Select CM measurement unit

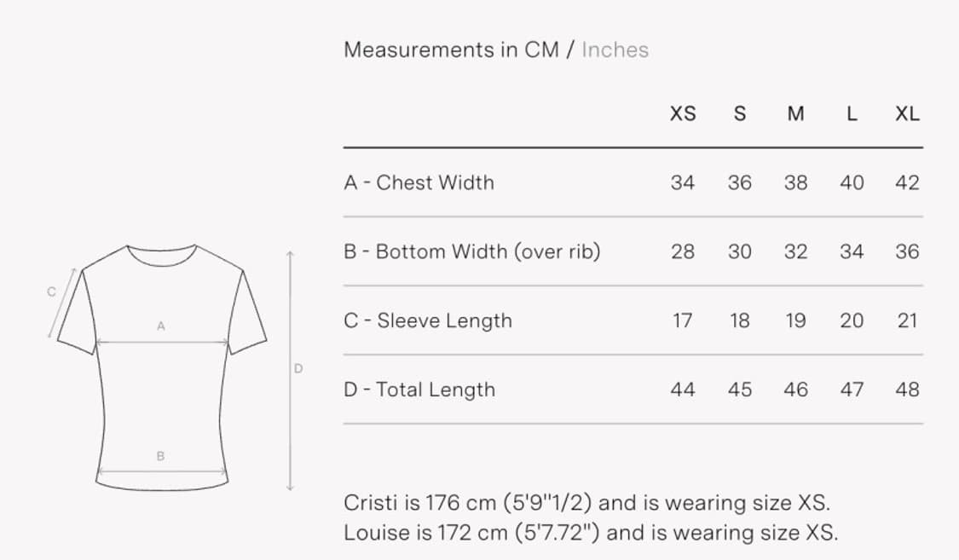[541, 49]
